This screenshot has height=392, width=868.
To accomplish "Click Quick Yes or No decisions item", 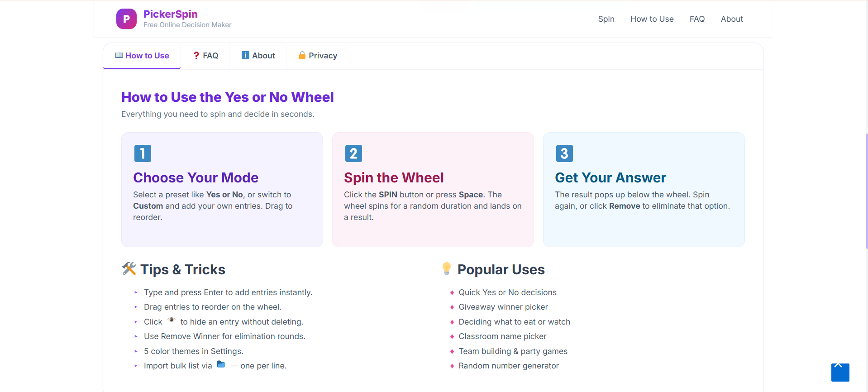I will (x=507, y=292).
